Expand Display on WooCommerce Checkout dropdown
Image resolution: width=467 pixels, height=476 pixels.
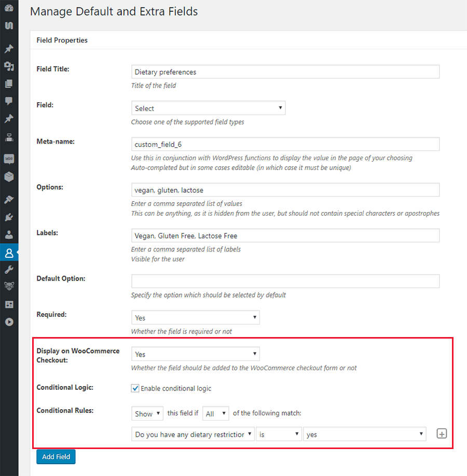195,354
